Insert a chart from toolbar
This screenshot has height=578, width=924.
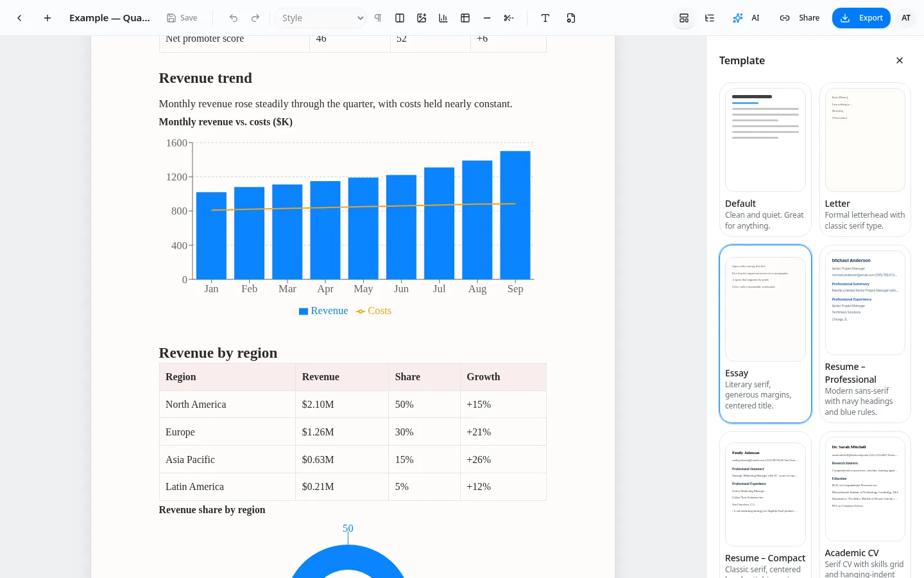pyautogui.click(x=443, y=18)
